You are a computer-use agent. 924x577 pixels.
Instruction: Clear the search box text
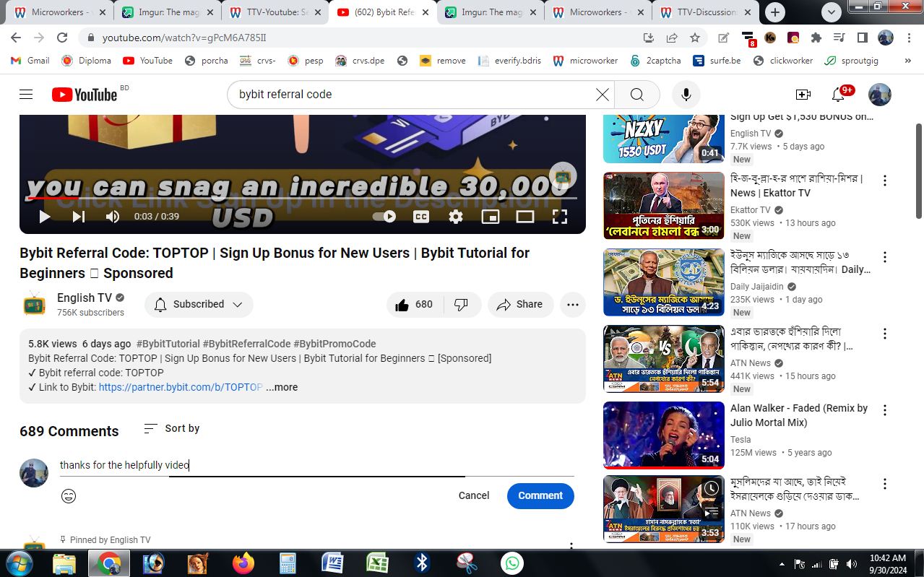(602, 95)
